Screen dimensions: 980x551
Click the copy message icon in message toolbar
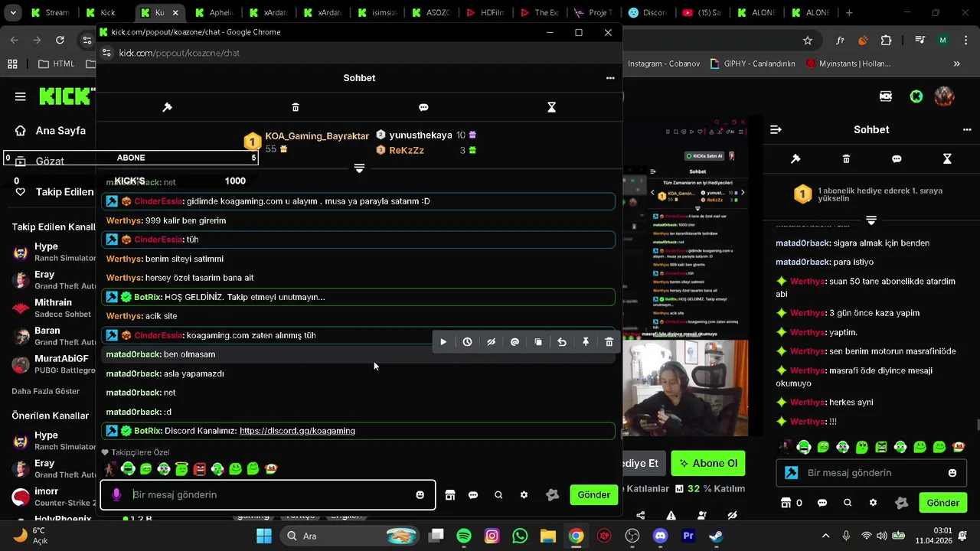(538, 342)
